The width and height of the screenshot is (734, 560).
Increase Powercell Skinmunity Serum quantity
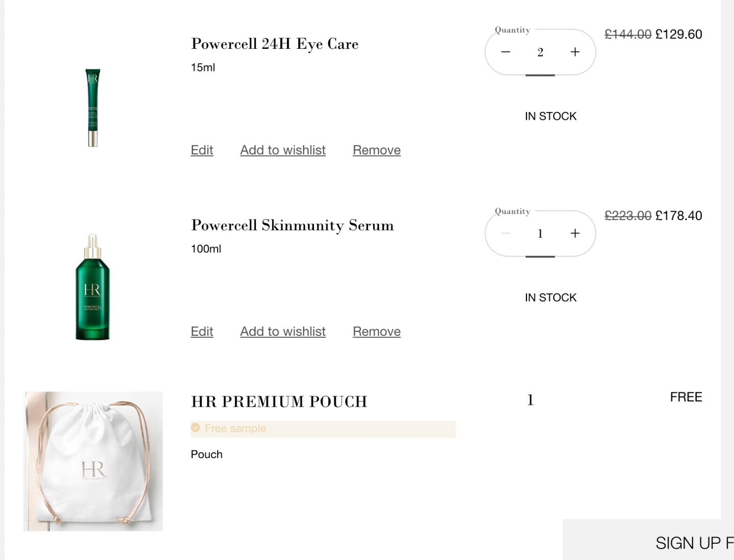[x=575, y=233]
